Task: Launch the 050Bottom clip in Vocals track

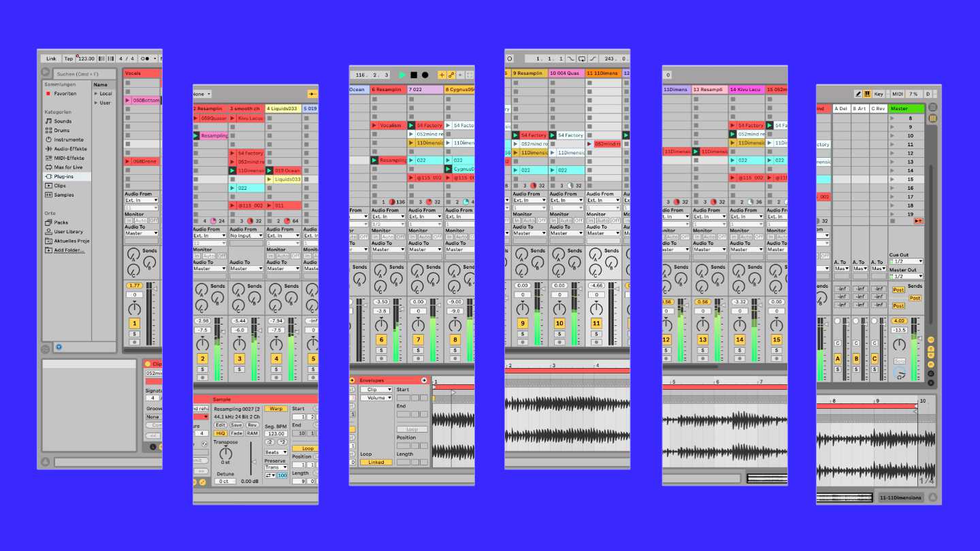Action: (x=142, y=100)
